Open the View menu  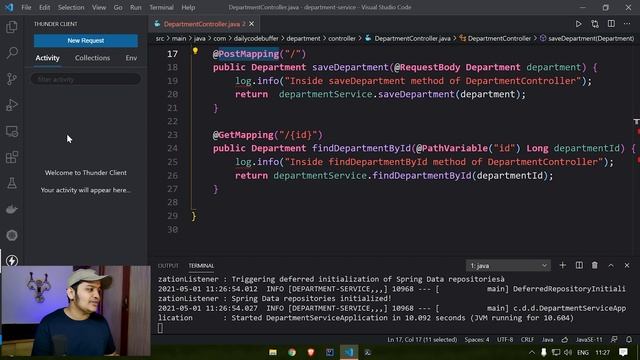(x=99, y=7)
